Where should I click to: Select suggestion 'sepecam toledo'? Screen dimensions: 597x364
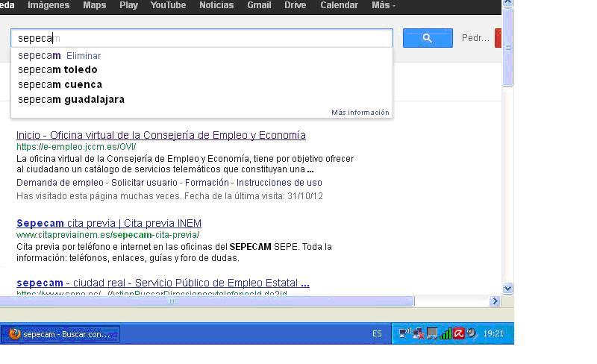tap(57, 69)
